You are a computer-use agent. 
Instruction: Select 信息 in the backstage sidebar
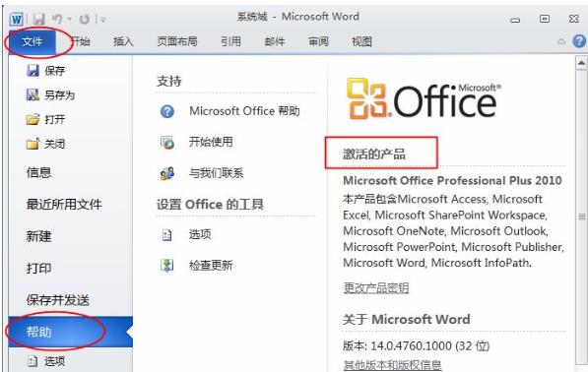(38, 172)
